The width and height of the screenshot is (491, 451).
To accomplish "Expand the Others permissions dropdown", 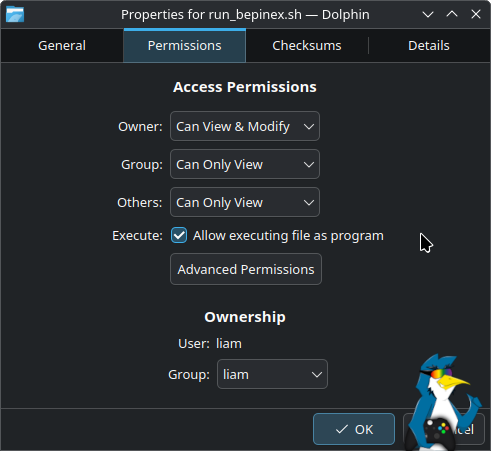I will point(245,202).
